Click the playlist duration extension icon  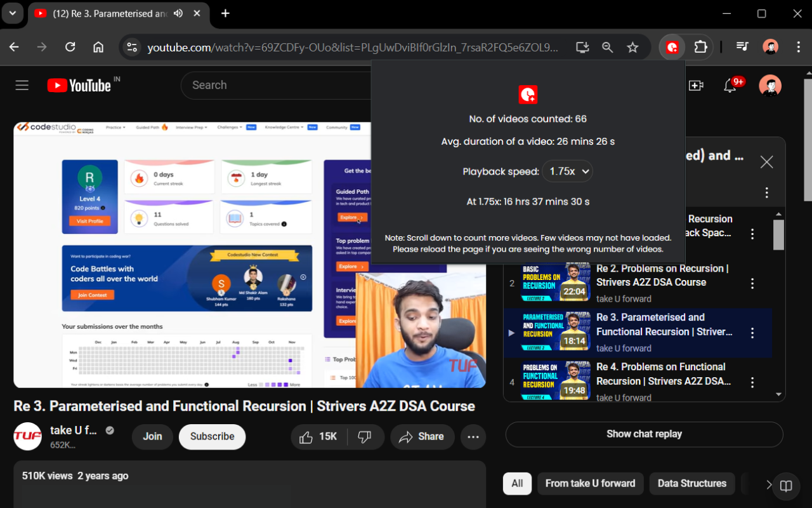672,47
